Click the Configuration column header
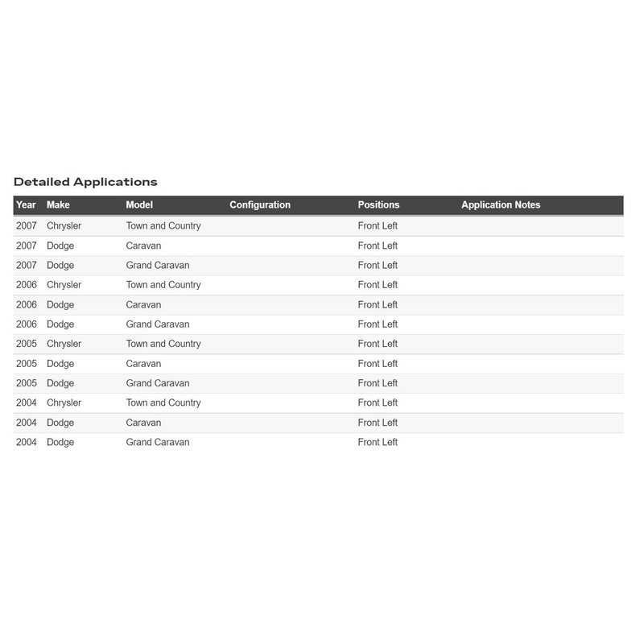The width and height of the screenshot is (644, 644). click(260, 205)
